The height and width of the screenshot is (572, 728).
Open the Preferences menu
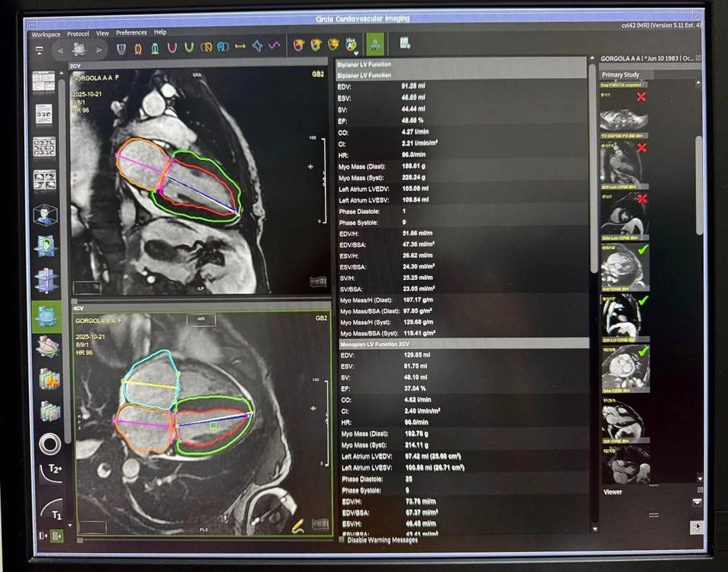pos(131,33)
